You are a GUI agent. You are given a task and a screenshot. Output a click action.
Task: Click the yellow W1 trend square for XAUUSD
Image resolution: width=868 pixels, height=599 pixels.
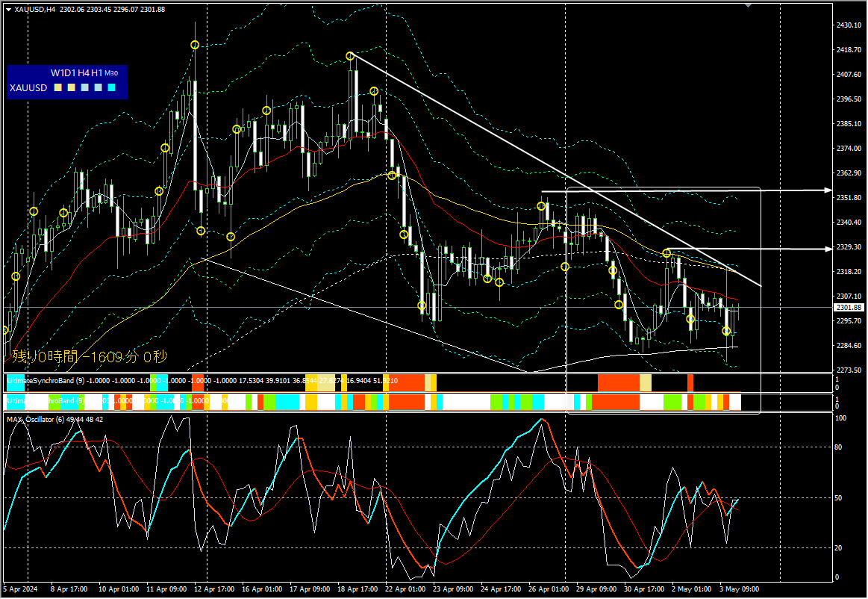coord(58,87)
